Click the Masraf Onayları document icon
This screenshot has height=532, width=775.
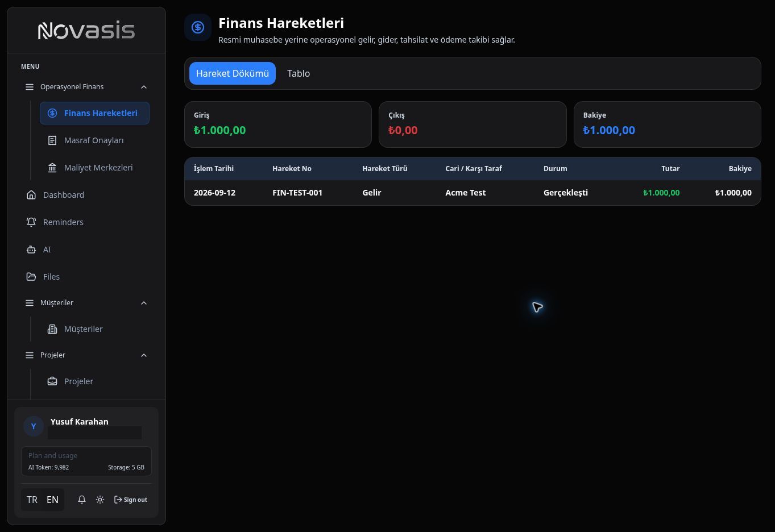(52, 140)
